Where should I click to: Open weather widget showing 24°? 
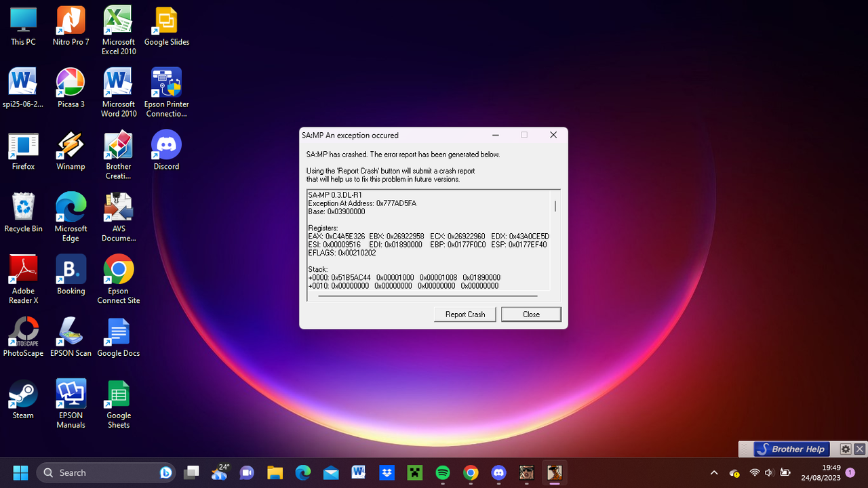click(x=220, y=472)
